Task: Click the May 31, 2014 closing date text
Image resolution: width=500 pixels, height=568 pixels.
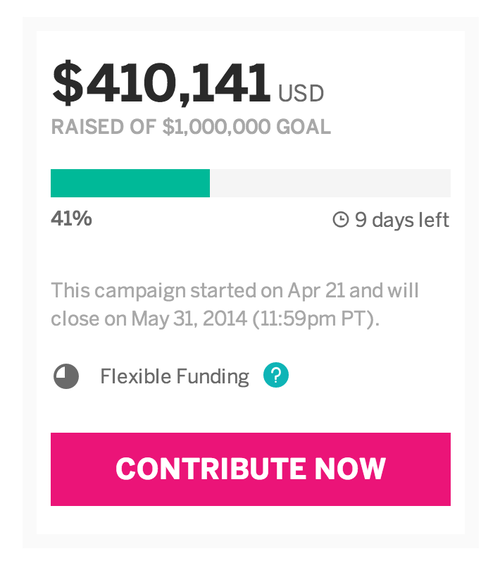Action: coord(189,319)
